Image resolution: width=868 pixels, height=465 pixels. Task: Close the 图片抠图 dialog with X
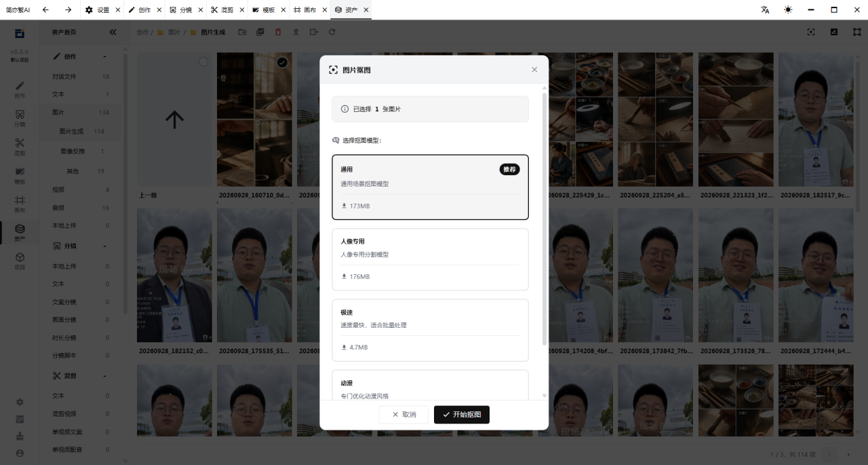(x=534, y=69)
